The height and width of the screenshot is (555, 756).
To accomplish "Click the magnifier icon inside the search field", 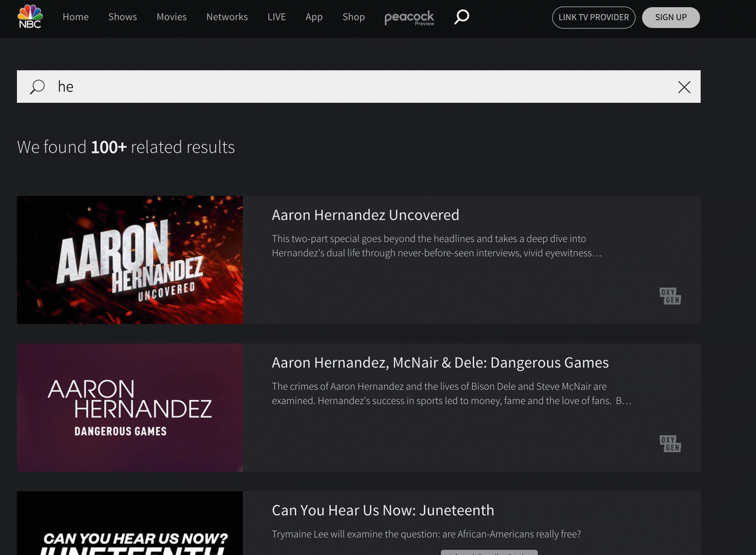I will (x=37, y=87).
